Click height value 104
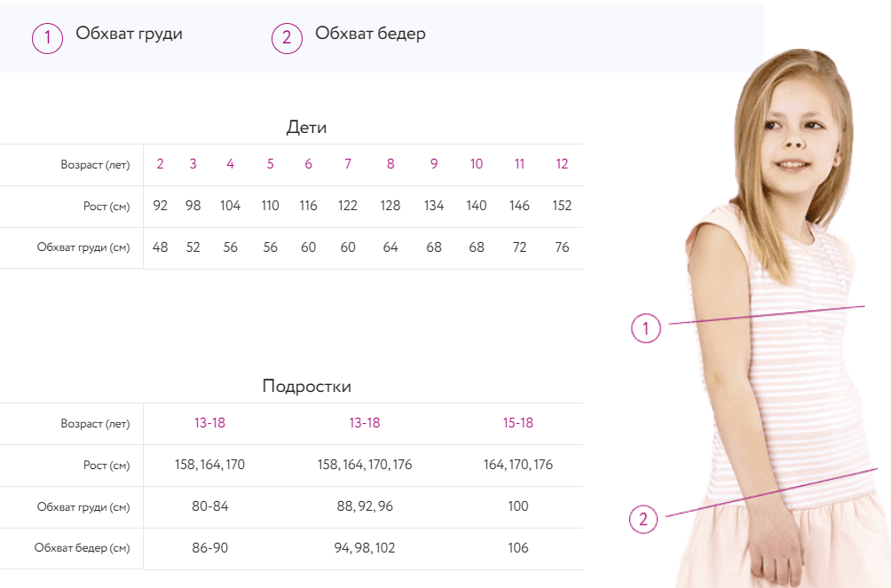This screenshot has width=891, height=588. (x=230, y=206)
